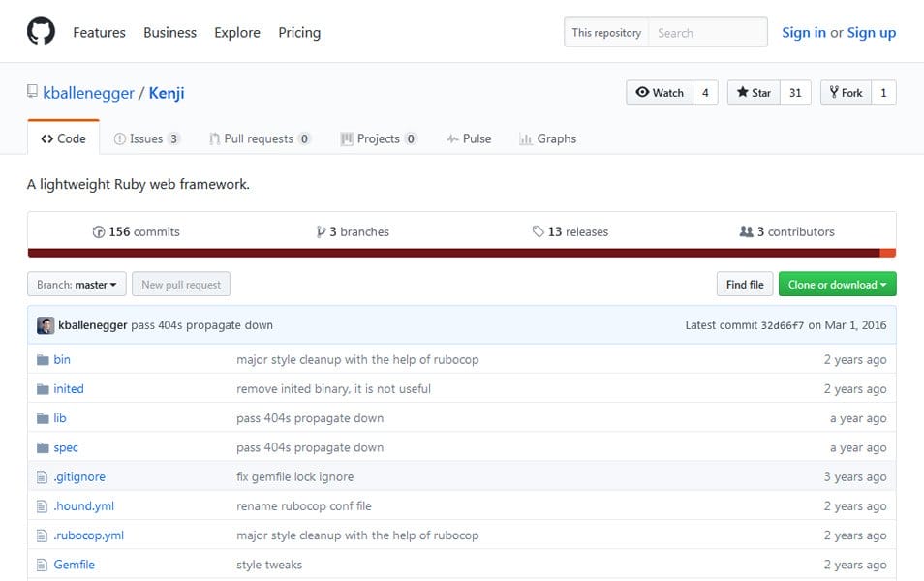Click the Gemfile file icon
This screenshot has height=581, width=924.
42,565
